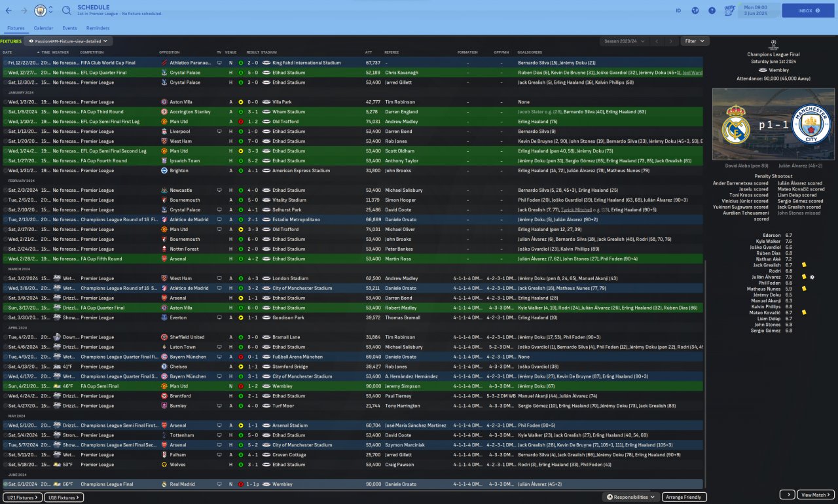838x504 pixels.
Task: Switch to the Reminders tab
Action: click(x=98, y=28)
